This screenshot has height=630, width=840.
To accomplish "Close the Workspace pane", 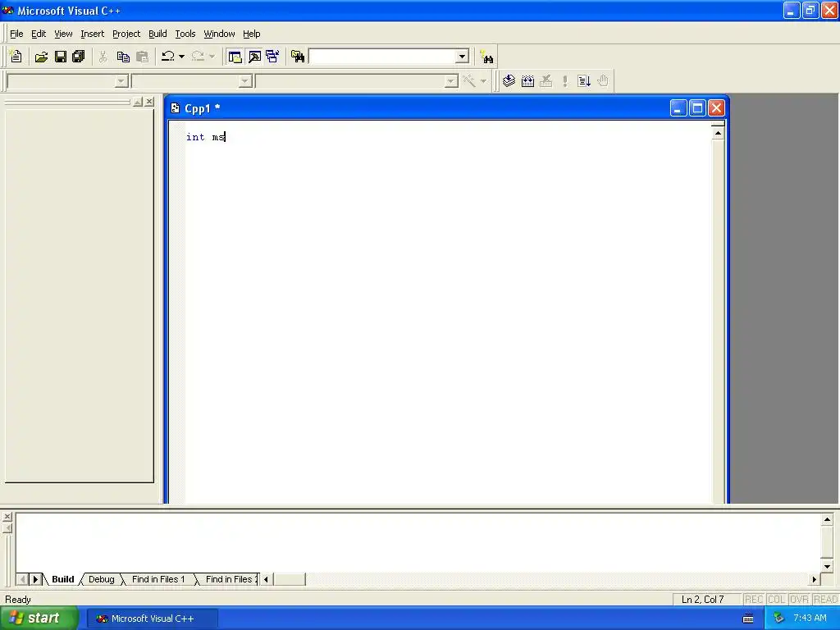I will coord(149,101).
